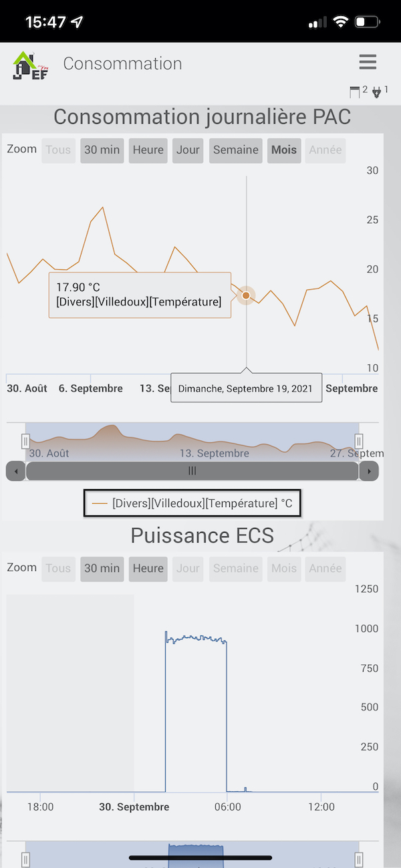Click the right arrow on the range scrollbar
The height and width of the screenshot is (868, 401).
370,471
